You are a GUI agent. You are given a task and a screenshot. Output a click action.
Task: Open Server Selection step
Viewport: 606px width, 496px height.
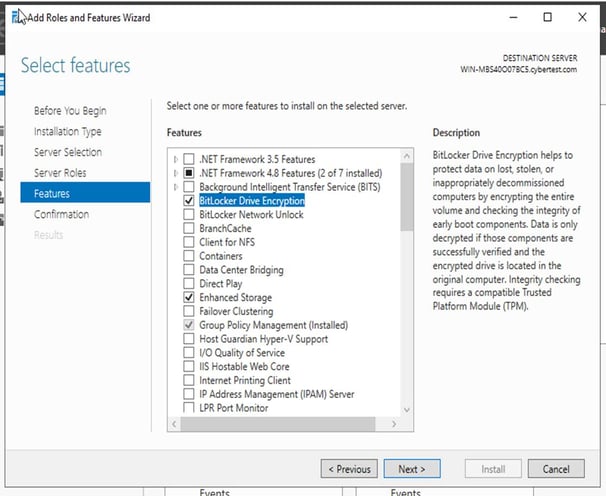68,152
